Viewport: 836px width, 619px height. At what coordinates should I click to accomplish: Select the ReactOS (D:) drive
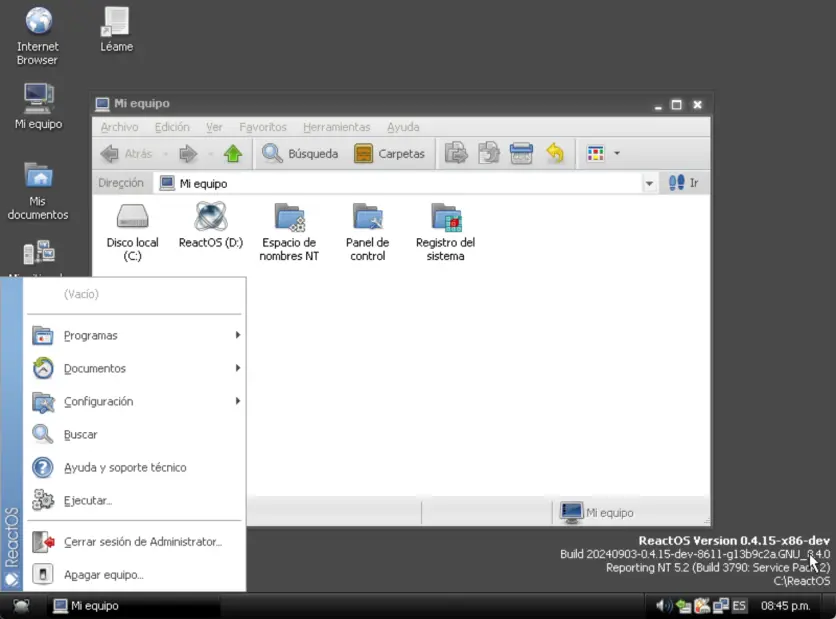tap(211, 226)
